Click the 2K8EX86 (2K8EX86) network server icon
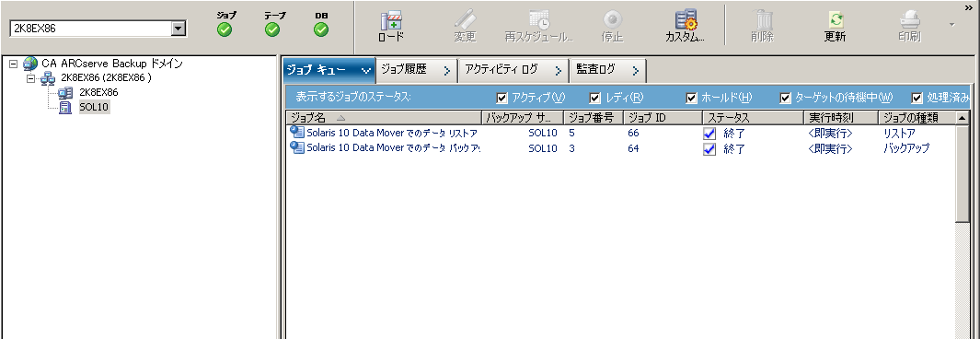980x339 pixels. pyautogui.click(x=48, y=79)
